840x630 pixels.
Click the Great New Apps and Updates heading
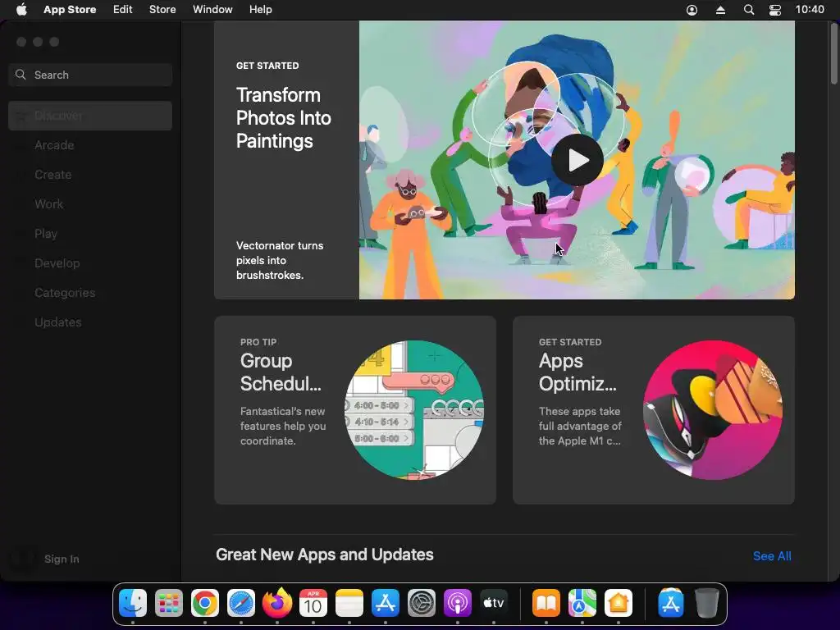[x=325, y=555]
